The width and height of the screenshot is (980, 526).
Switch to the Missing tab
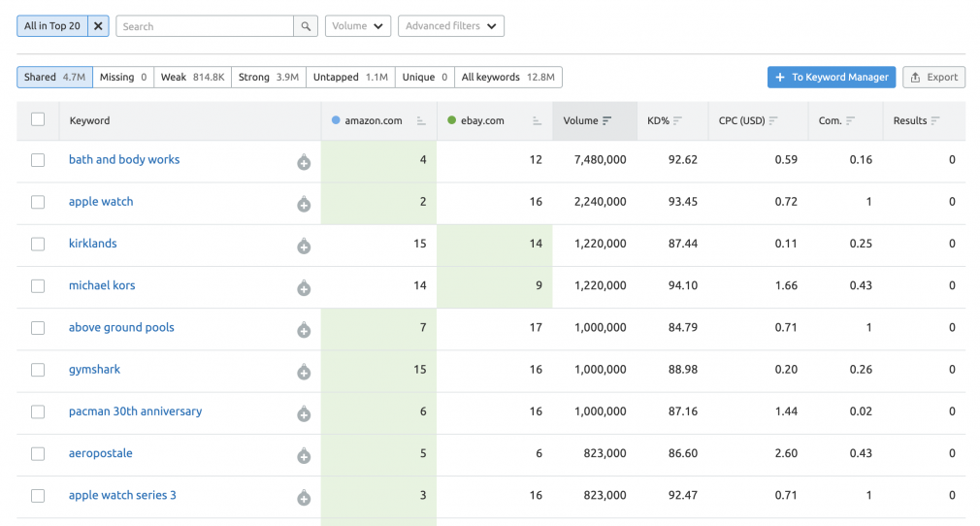tap(123, 77)
